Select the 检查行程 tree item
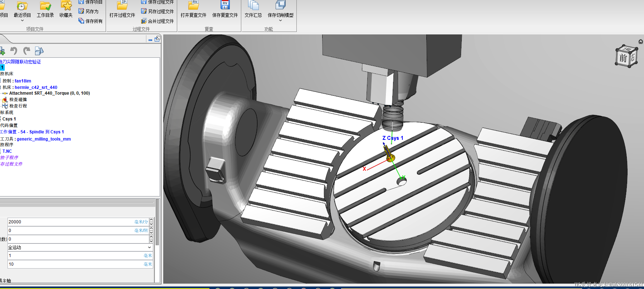The height and width of the screenshot is (289, 644). (18, 106)
